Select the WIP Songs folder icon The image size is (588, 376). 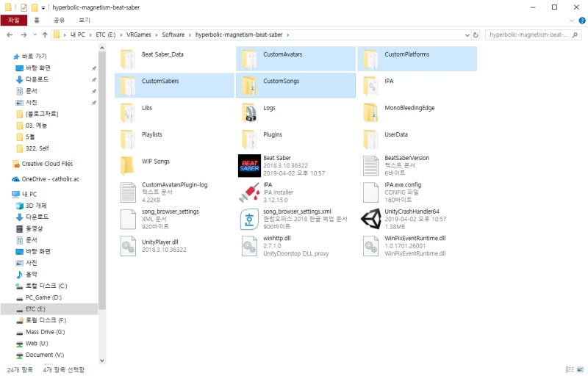pos(128,166)
